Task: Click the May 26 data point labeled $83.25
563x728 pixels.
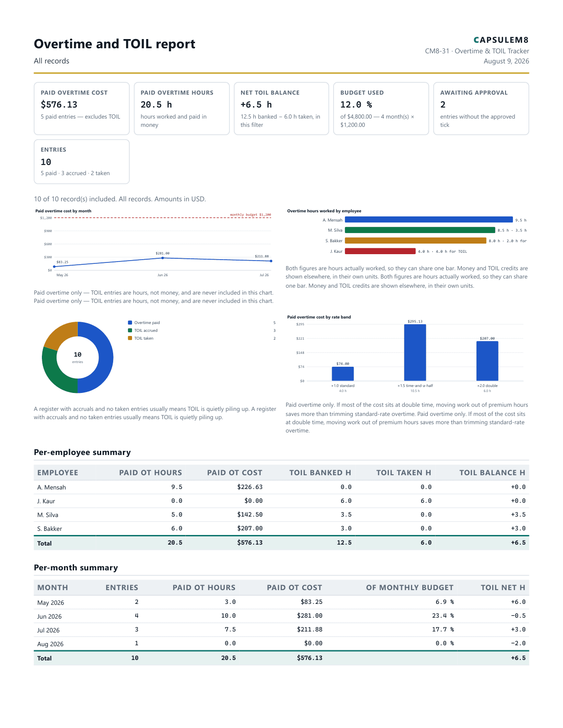Action: pyautogui.click(x=54, y=267)
